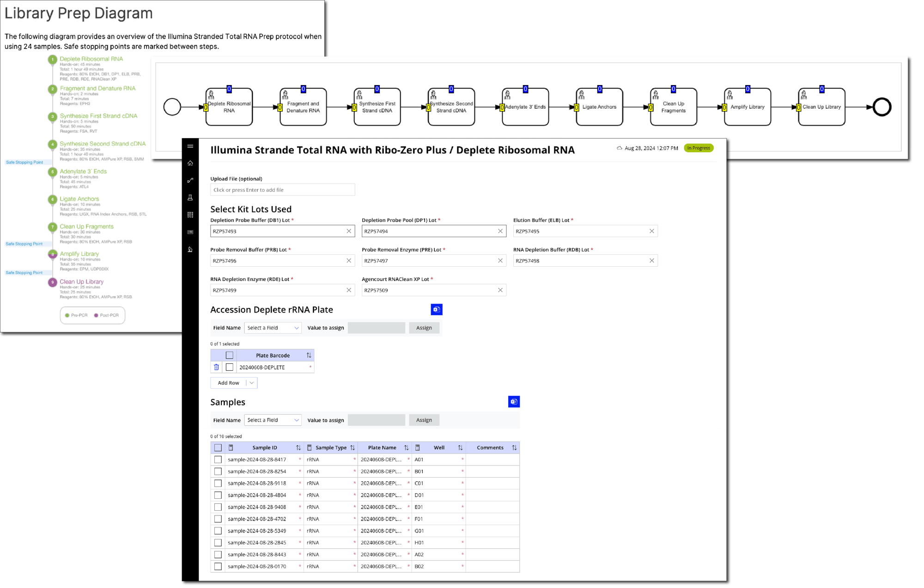Screen dimensions: 924x588
Task: Open the workflow path icon in sidebar
Action: tap(190, 180)
